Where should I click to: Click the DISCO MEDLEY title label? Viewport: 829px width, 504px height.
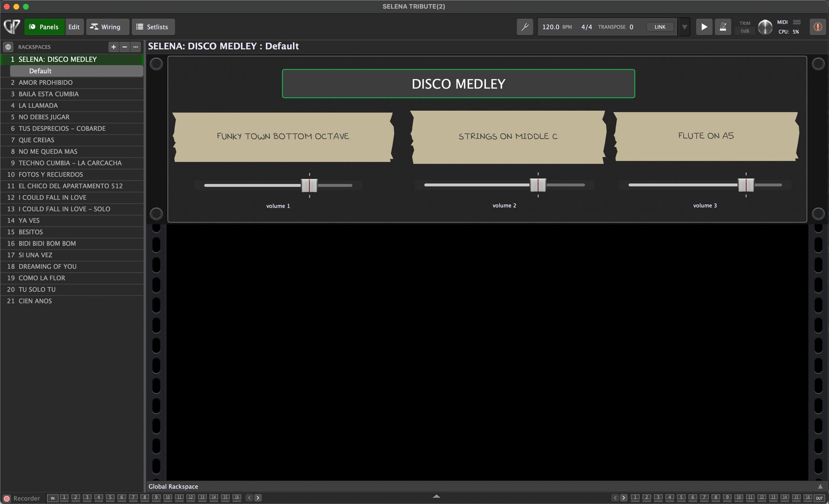(458, 84)
